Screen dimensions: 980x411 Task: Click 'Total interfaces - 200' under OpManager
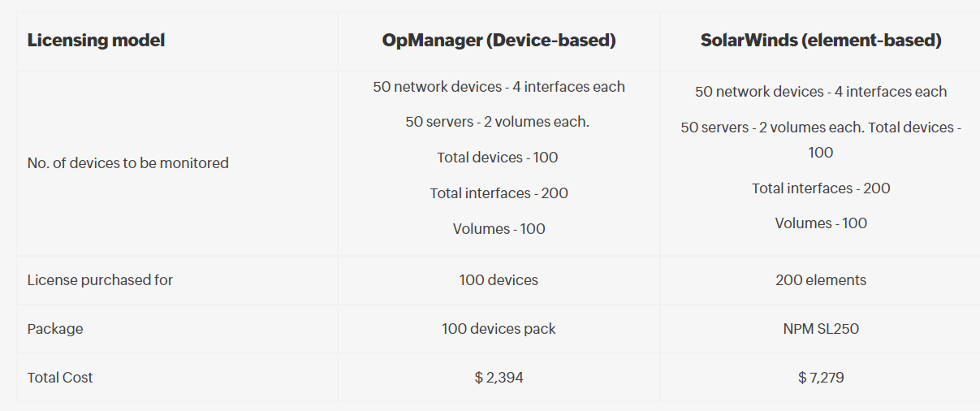click(499, 193)
